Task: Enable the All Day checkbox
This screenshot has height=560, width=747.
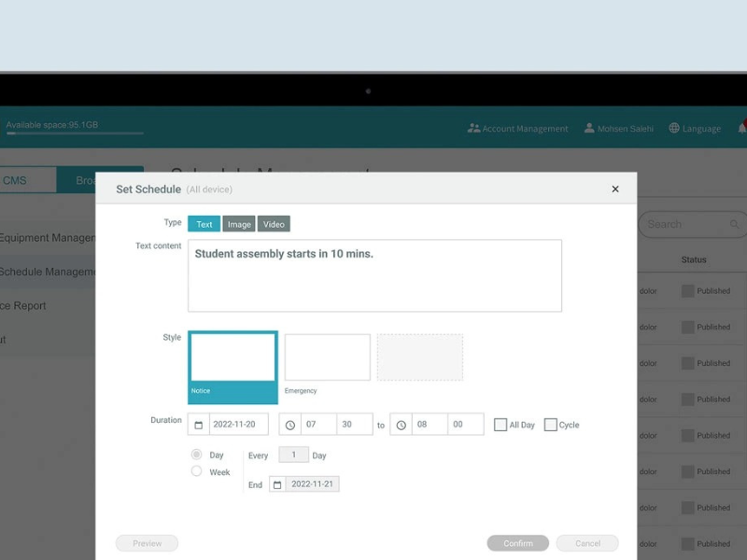Action: pyautogui.click(x=500, y=425)
